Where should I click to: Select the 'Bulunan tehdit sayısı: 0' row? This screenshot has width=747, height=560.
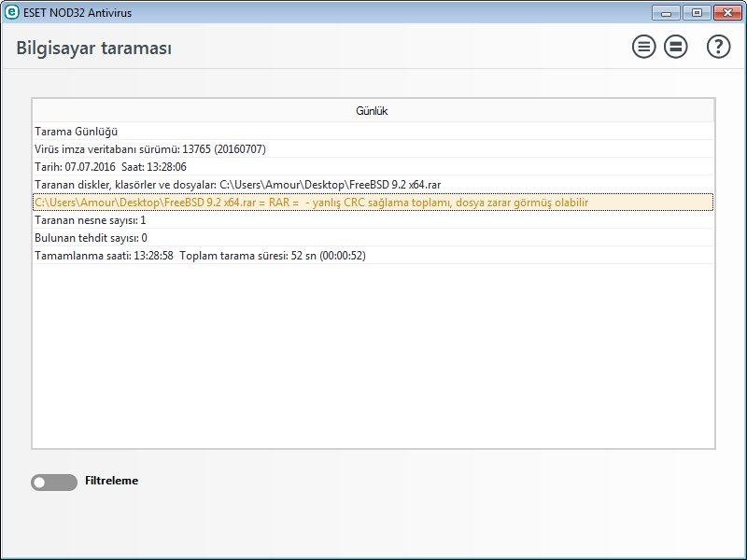pos(373,238)
